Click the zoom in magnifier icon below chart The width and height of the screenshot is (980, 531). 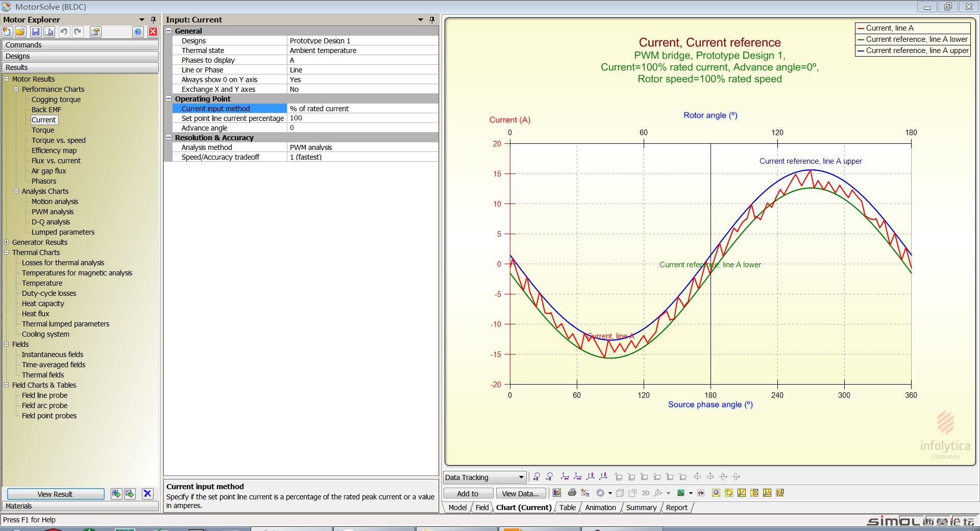(x=536, y=476)
